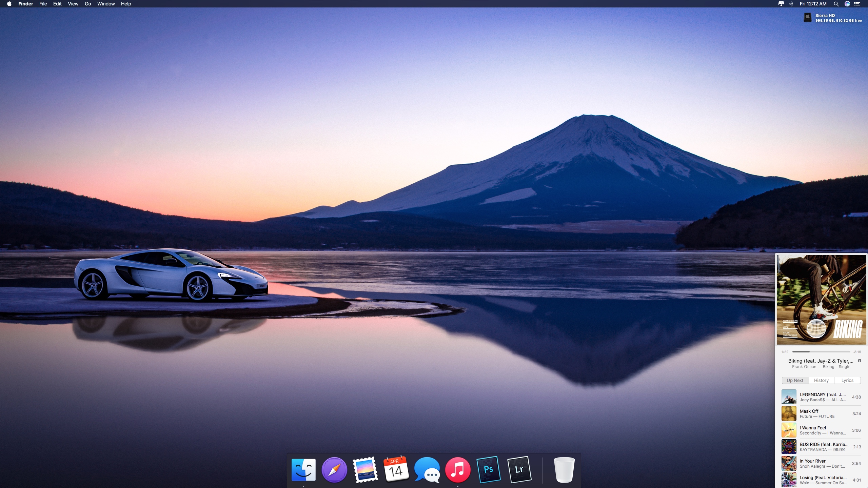Click the Losing track album thumbnail
Screen dimensions: 868x488
pos(789,480)
